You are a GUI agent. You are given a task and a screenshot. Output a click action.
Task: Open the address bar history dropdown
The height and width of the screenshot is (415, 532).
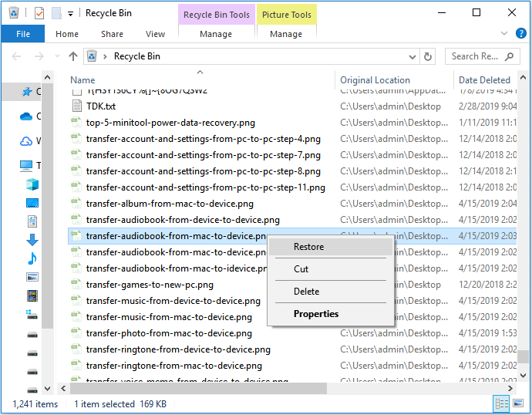[x=429, y=56]
